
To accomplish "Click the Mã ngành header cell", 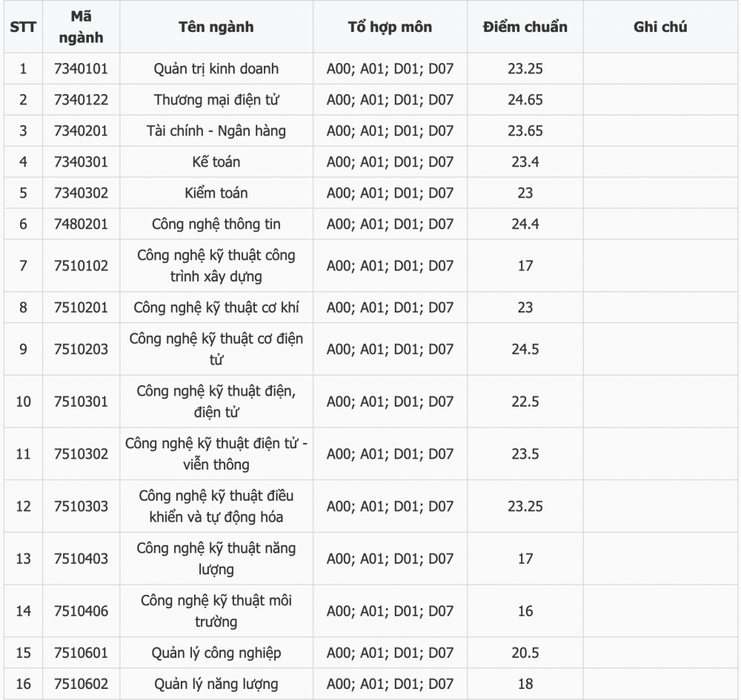I will coord(82,27).
